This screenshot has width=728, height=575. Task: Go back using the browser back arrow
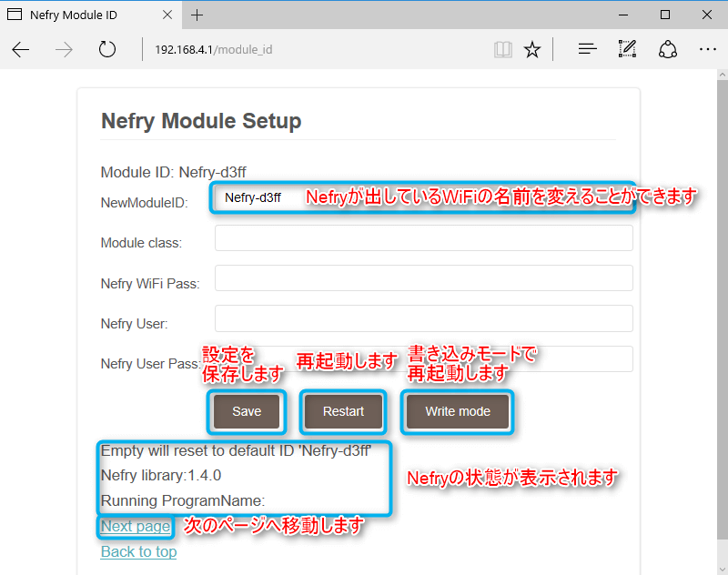[x=21, y=49]
